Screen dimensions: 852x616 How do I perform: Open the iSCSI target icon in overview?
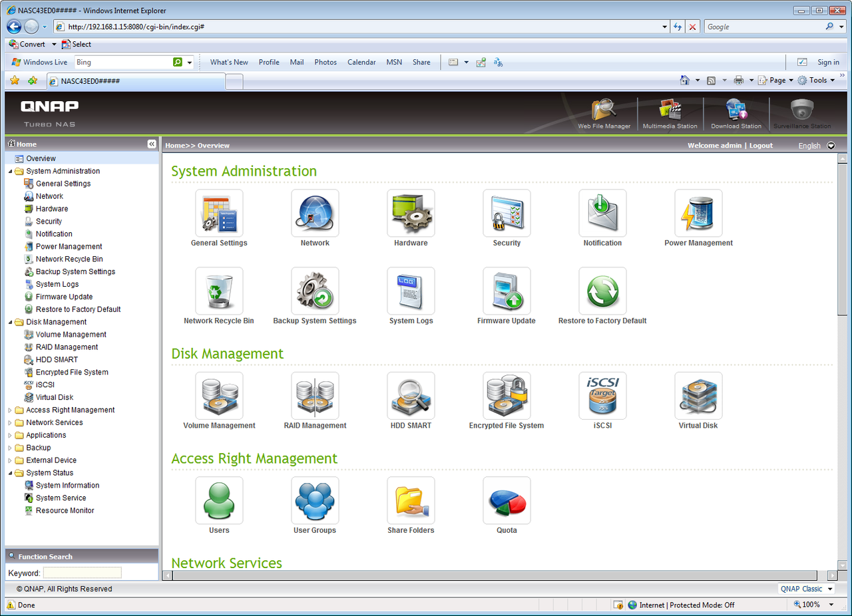coord(602,396)
